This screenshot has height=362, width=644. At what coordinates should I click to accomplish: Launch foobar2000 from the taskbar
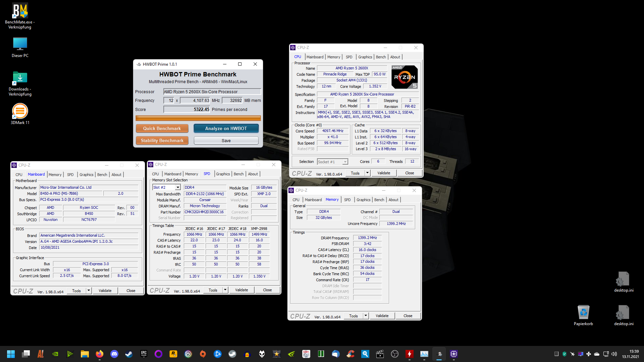(x=262, y=354)
